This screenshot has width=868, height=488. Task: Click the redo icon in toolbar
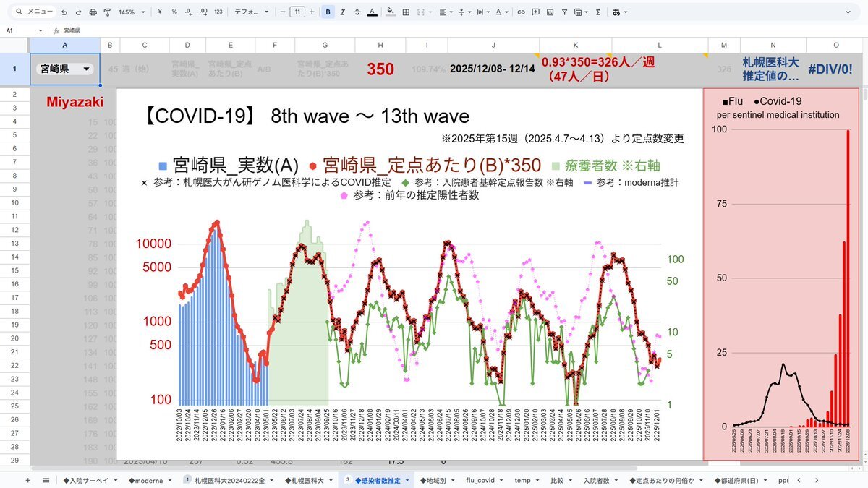click(78, 12)
